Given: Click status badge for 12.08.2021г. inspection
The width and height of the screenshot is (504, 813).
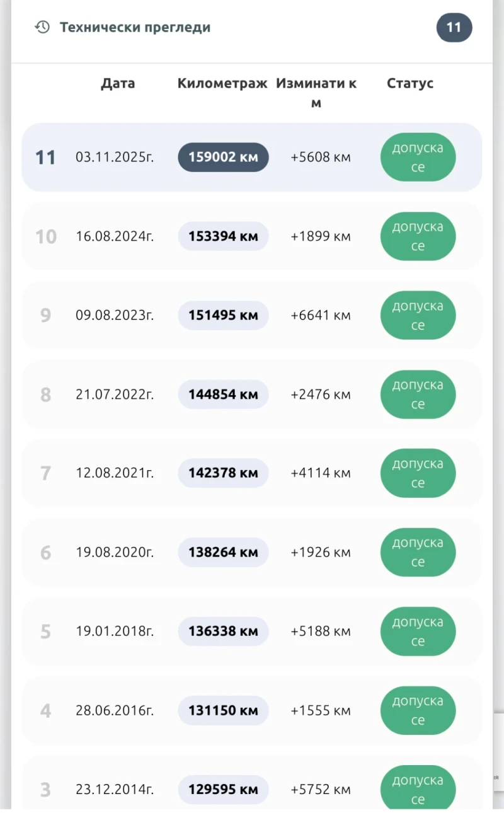Looking at the screenshot, I should (x=418, y=473).
